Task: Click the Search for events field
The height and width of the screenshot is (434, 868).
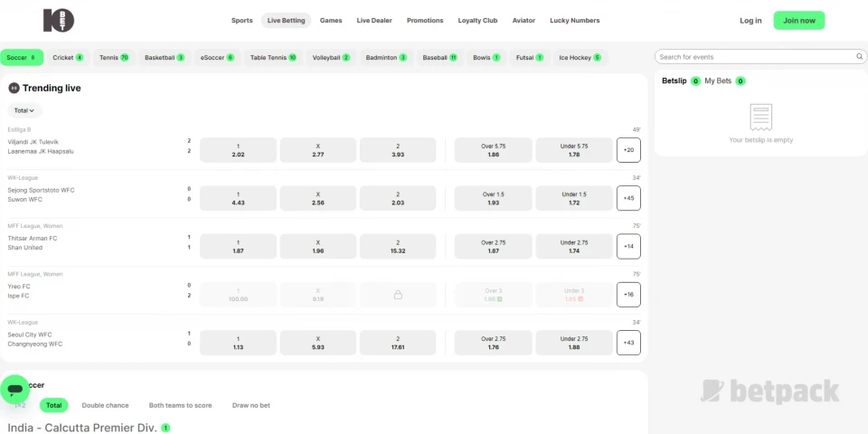Action: click(x=755, y=57)
